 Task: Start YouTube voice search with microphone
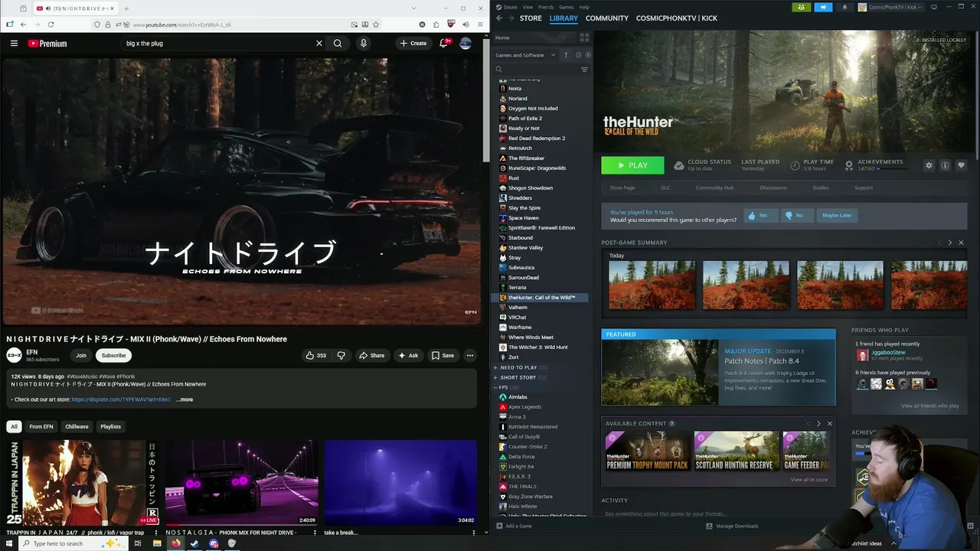click(364, 44)
